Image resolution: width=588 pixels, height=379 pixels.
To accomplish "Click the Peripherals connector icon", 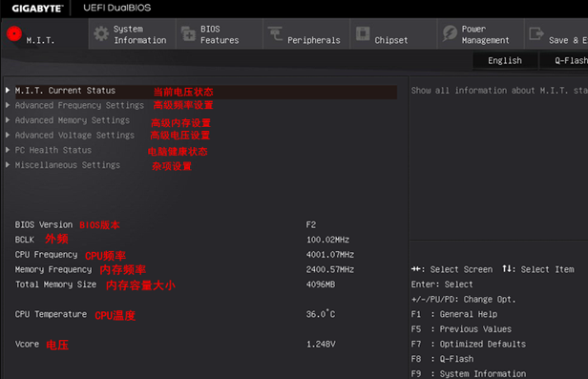I will click(275, 33).
